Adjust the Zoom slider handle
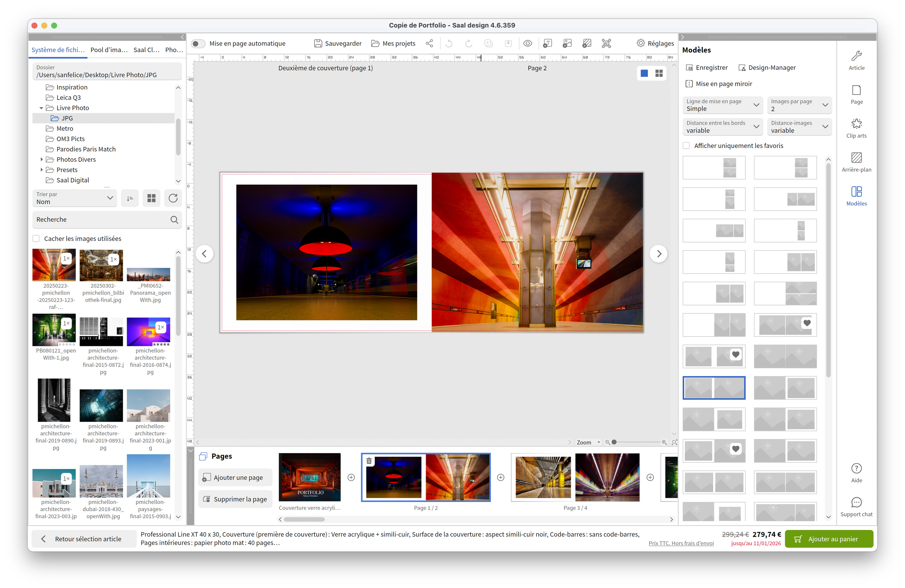905x588 pixels. tap(614, 442)
